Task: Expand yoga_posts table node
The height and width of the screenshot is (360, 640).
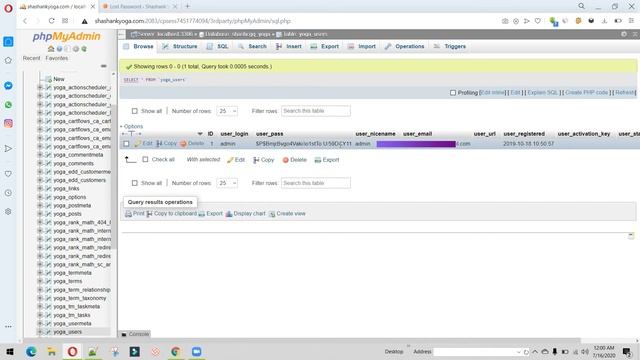Action: click(40, 214)
